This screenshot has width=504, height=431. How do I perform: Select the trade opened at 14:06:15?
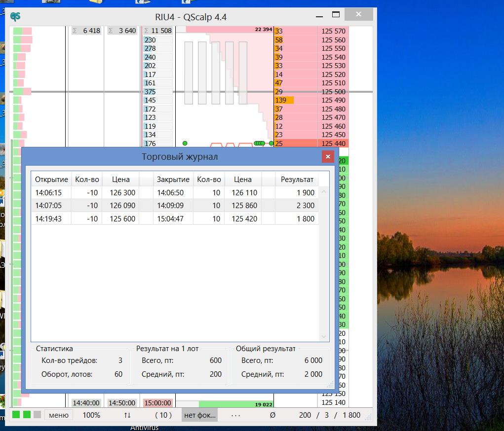[x=48, y=193]
